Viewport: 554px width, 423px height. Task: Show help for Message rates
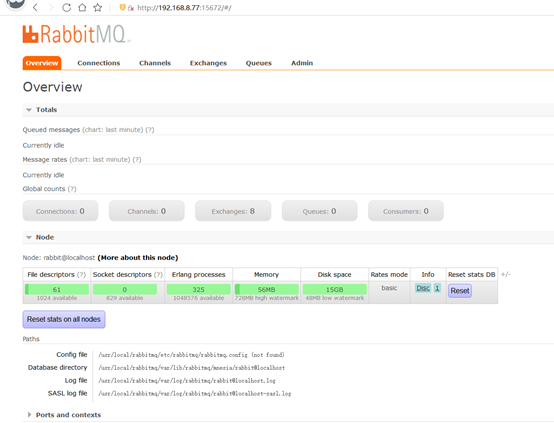(137, 159)
